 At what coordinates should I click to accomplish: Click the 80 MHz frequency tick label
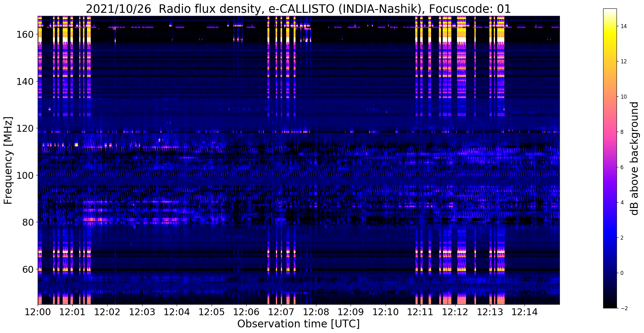click(27, 222)
